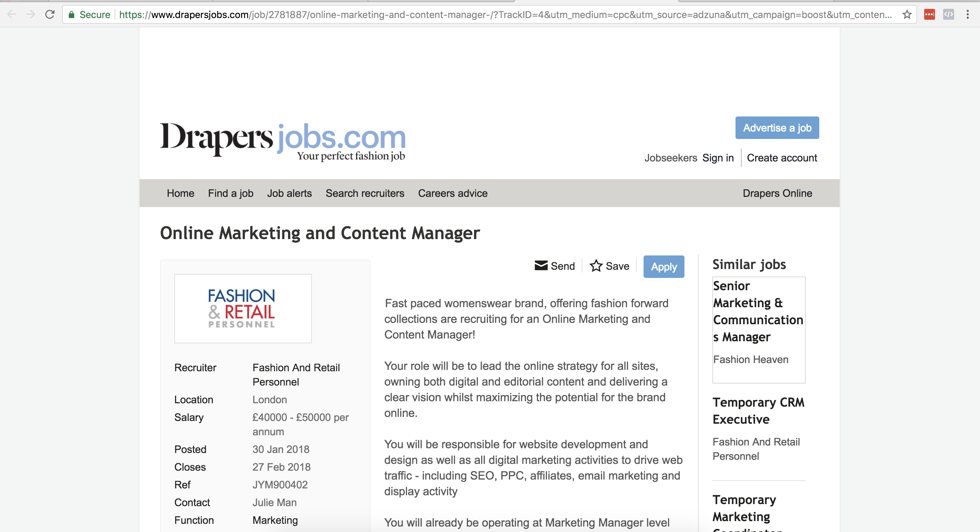Open the Create account link
This screenshot has width=980, height=532.
pyautogui.click(x=782, y=158)
